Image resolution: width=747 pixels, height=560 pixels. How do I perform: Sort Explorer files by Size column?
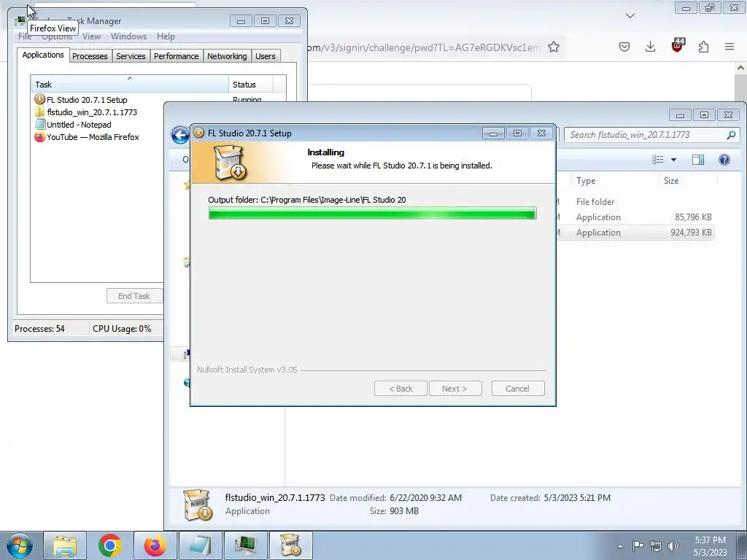[687, 181]
